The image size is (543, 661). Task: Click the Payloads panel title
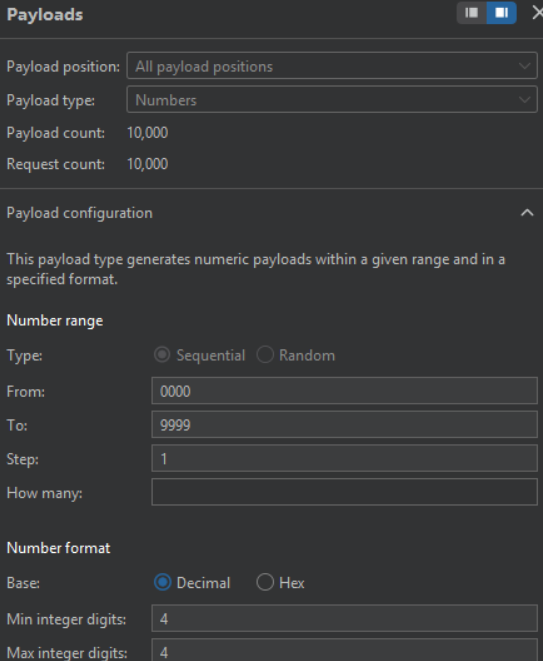(45, 15)
